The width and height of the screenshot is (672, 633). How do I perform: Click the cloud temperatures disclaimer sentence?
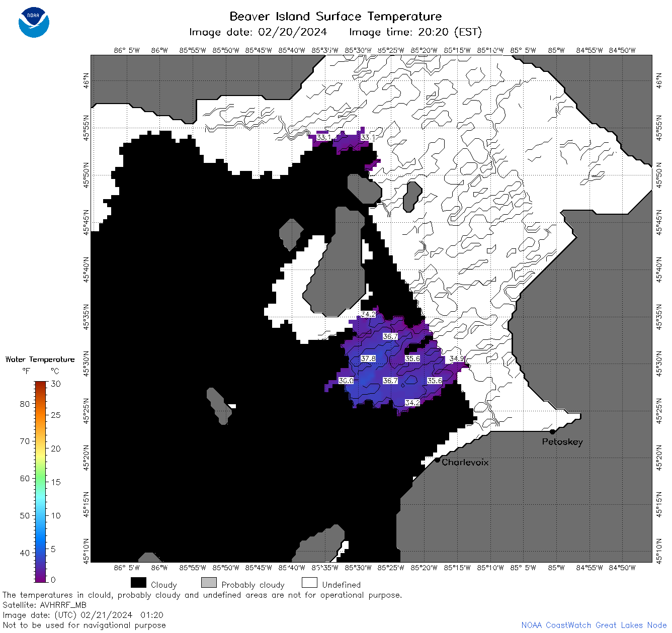[202, 595]
